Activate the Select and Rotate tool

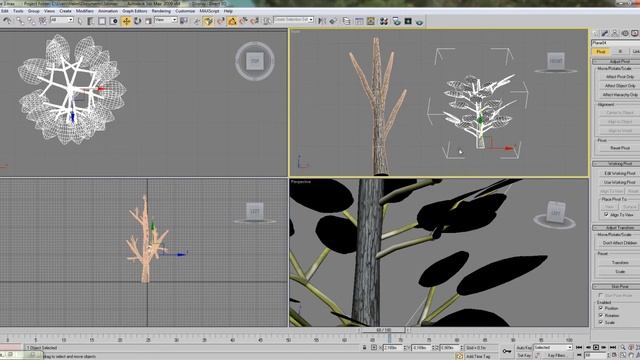coord(138,21)
